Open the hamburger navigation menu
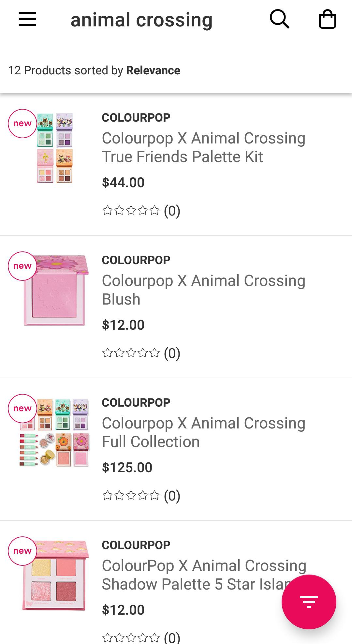The width and height of the screenshot is (352, 644). pyautogui.click(x=28, y=19)
